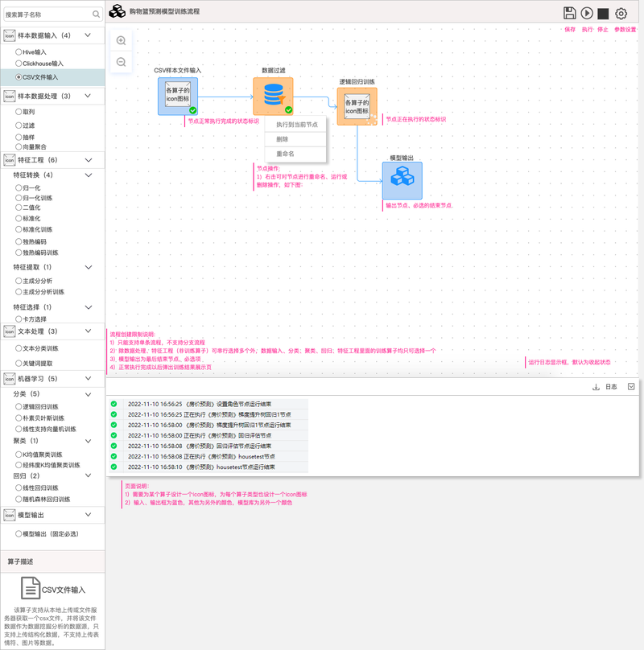Choose 执行到当前节点 in the context menu
Screen dimensions: 644x650
pos(295,125)
